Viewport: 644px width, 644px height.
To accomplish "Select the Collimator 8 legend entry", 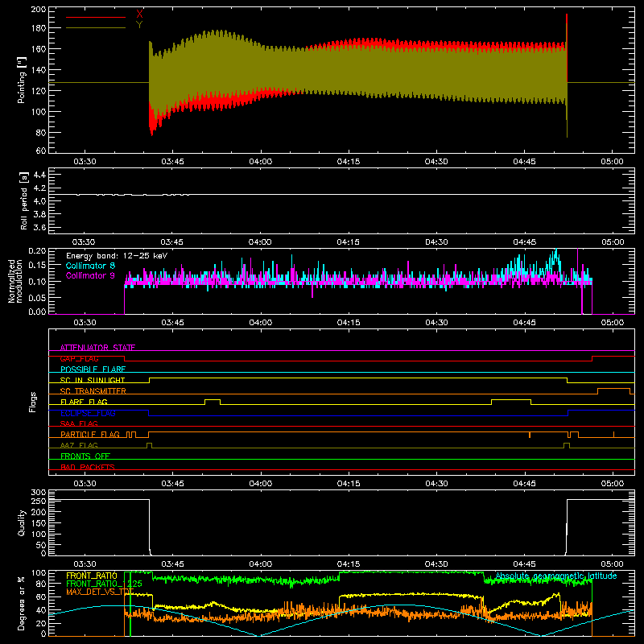I will pyautogui.click(x=90, y=266).
